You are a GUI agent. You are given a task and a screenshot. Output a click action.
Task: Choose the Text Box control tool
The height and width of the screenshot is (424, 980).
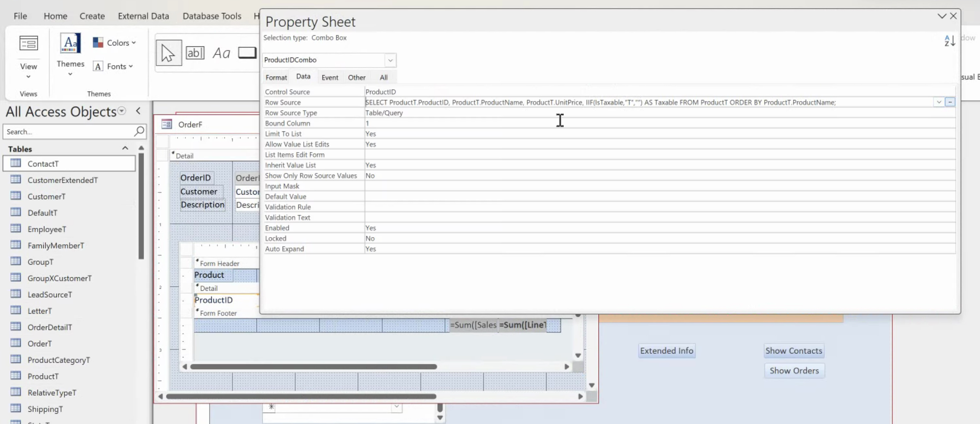pos(195,53)
